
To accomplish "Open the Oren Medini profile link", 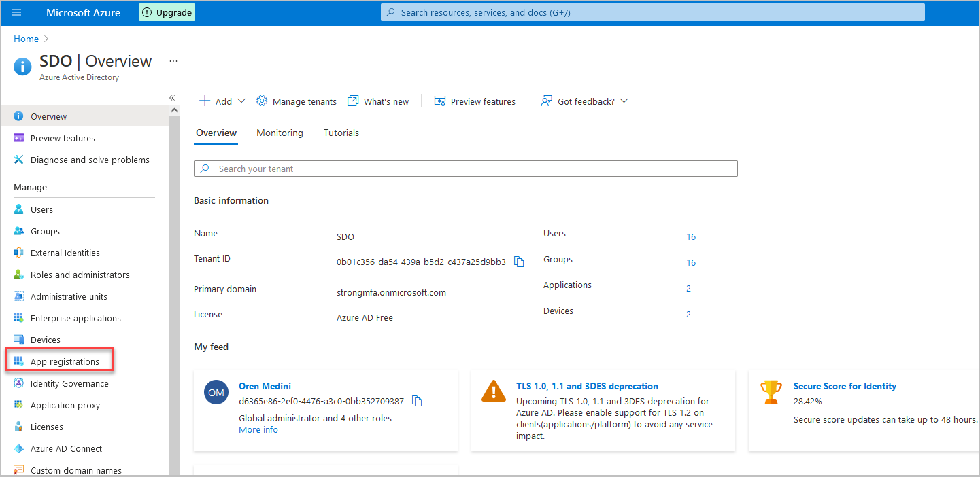I will 265,386.
